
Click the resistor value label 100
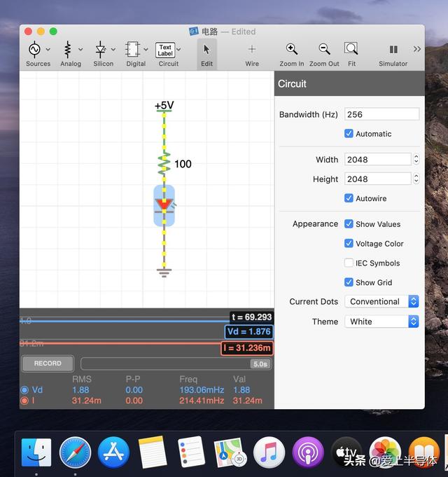coord(183,164)
